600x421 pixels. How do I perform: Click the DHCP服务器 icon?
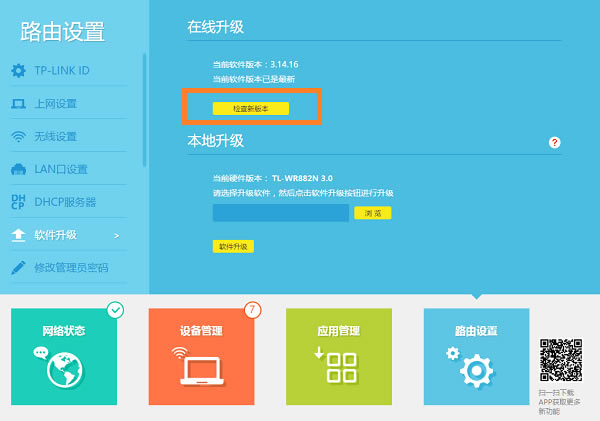point(18,202)
